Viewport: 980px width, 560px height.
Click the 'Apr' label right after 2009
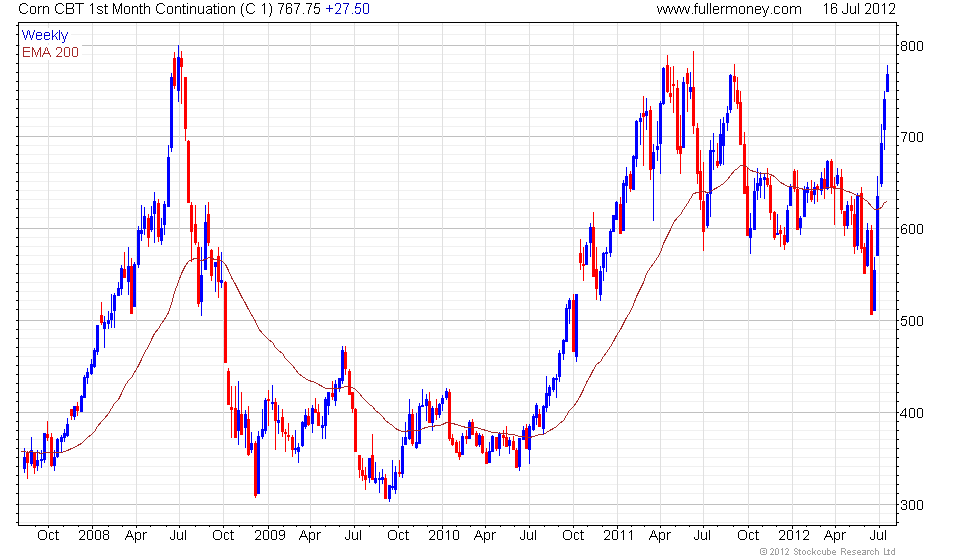pyautogui.click(x=310, y=536)
